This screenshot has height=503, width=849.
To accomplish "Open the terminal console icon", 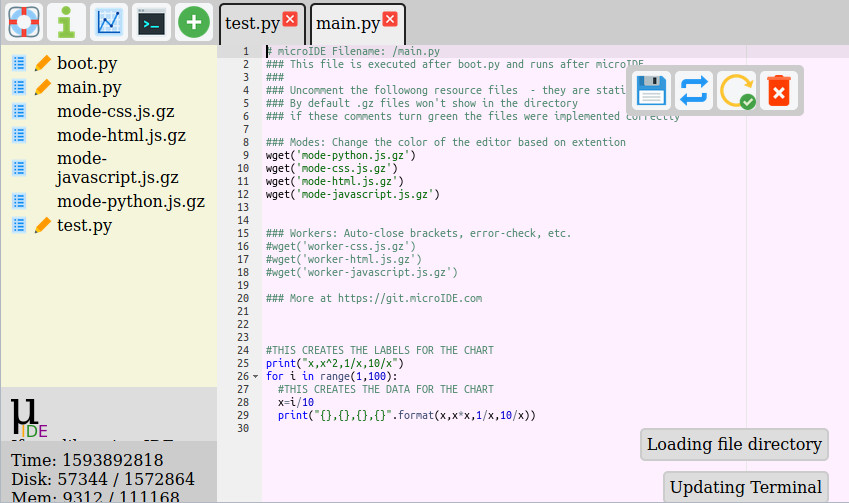I will [151, 21].
